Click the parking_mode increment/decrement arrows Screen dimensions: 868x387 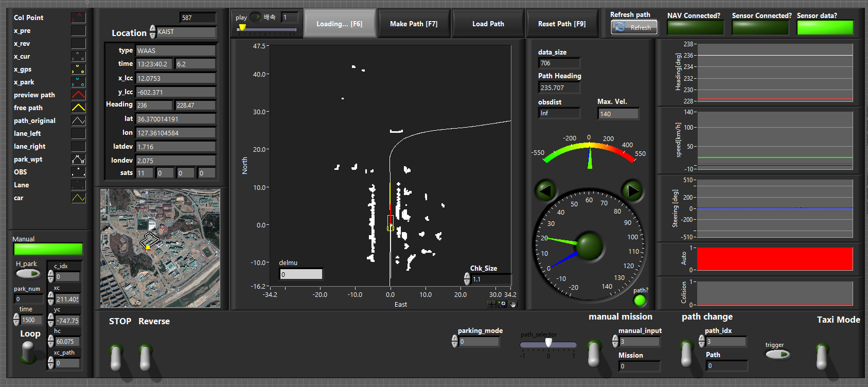pyautogui.click(x=454, y=341)
